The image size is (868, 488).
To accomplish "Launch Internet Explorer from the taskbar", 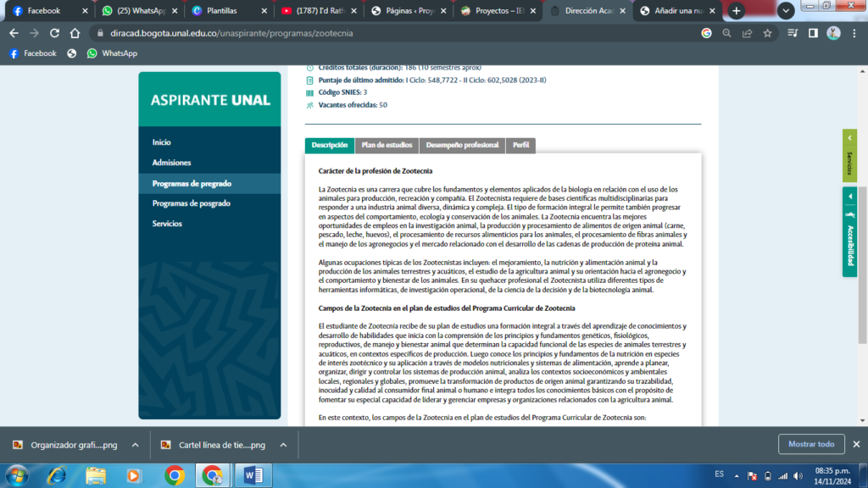I will pos(57,475).
